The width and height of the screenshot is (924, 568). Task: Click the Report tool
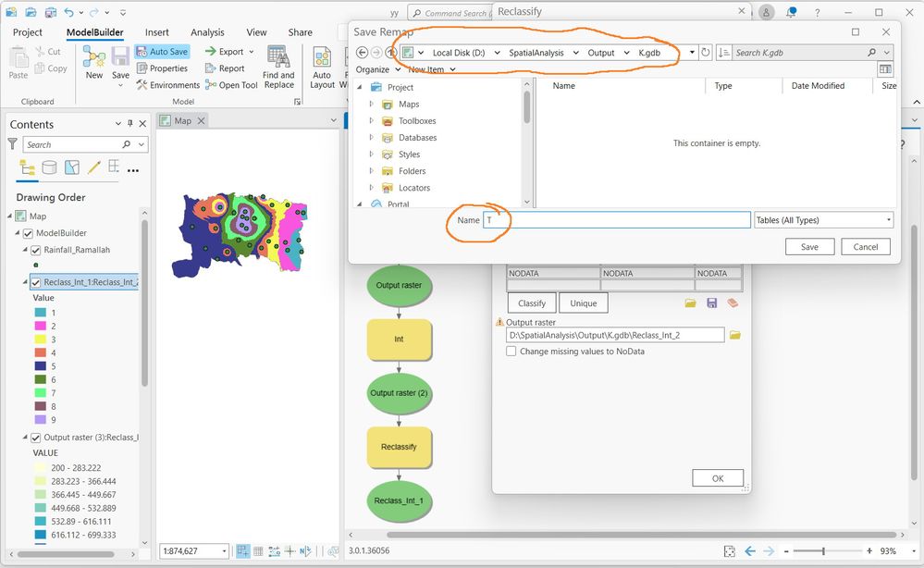225,68
